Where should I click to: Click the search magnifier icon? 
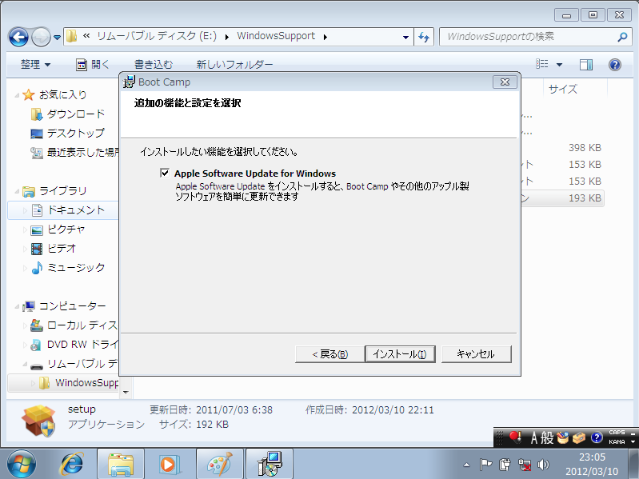(622, 37)
